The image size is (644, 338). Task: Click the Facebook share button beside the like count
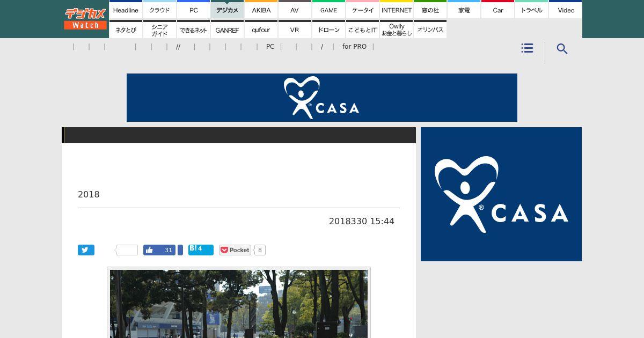pos(180,250)
